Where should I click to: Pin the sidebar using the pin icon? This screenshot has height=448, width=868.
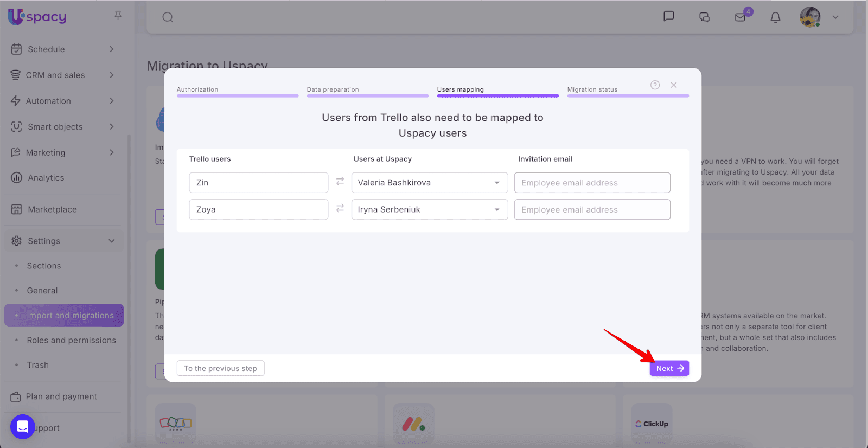(x=118, y=16)
